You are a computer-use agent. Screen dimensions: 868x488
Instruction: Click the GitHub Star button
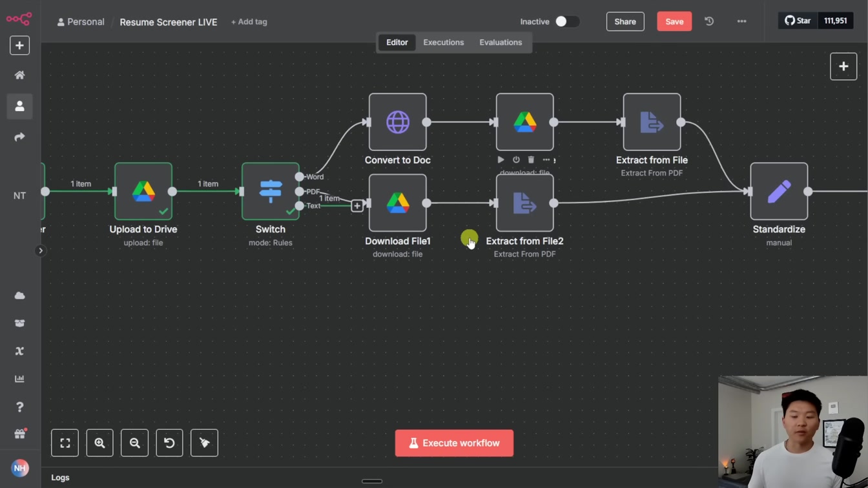pyautogui.click(x=798, y=21)
